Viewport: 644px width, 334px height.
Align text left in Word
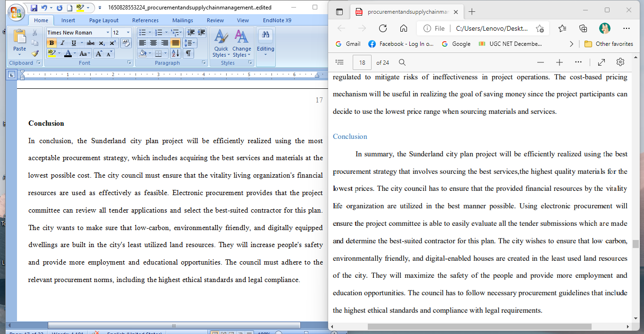143,43
